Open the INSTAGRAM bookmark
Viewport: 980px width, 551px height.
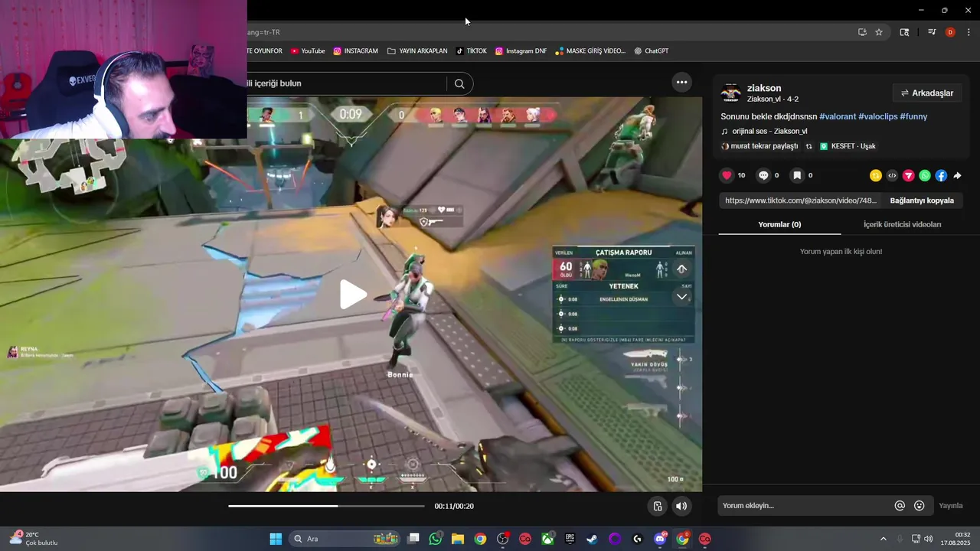355,51
